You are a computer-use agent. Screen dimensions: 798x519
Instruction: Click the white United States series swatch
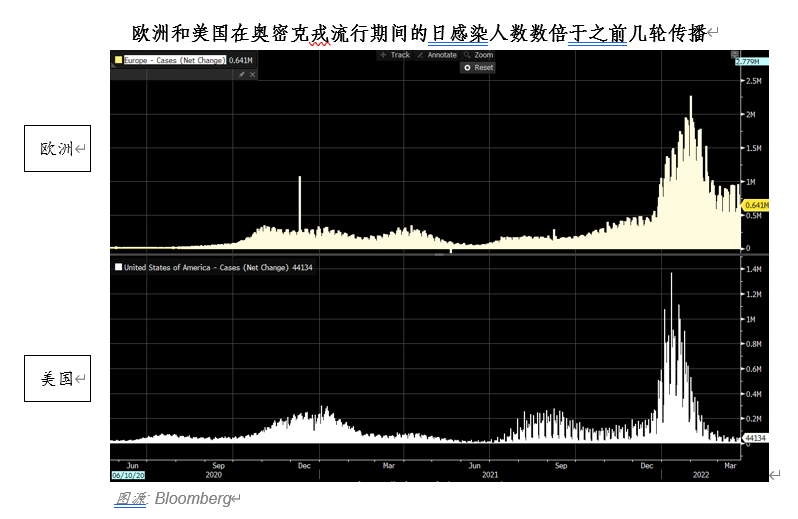click(119, 267)
